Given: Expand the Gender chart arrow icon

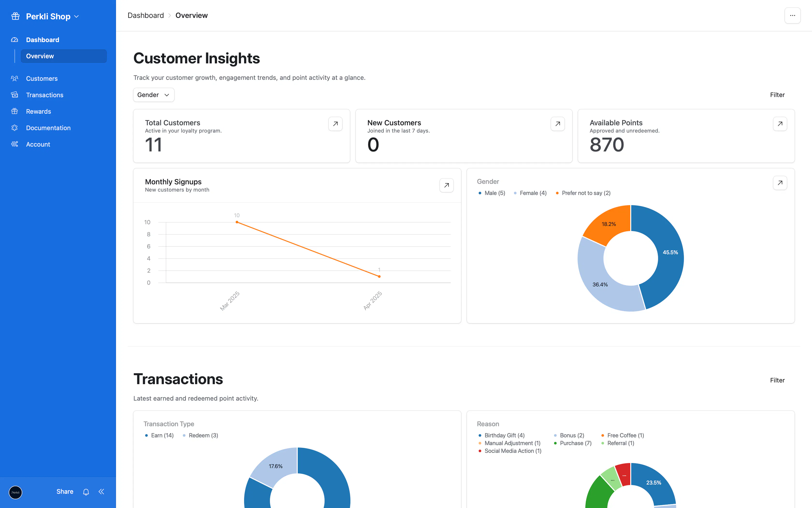Looking at the screenshot, I should (x=780, y=183).
